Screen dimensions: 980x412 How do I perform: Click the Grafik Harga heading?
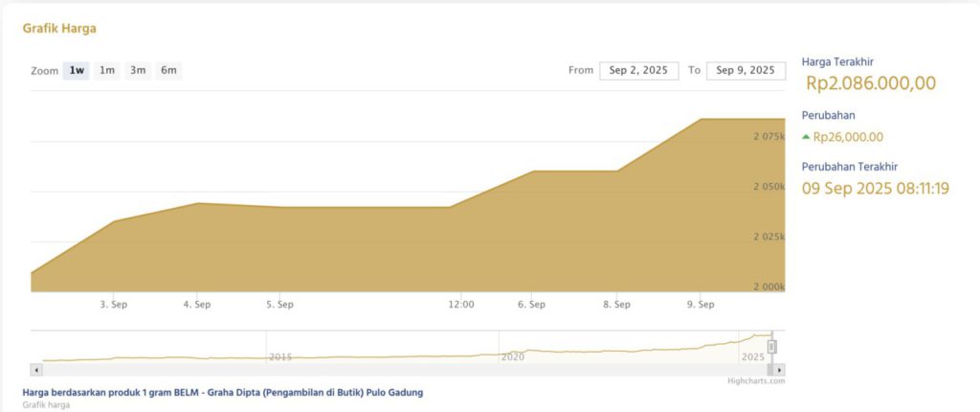coord(59,28)
